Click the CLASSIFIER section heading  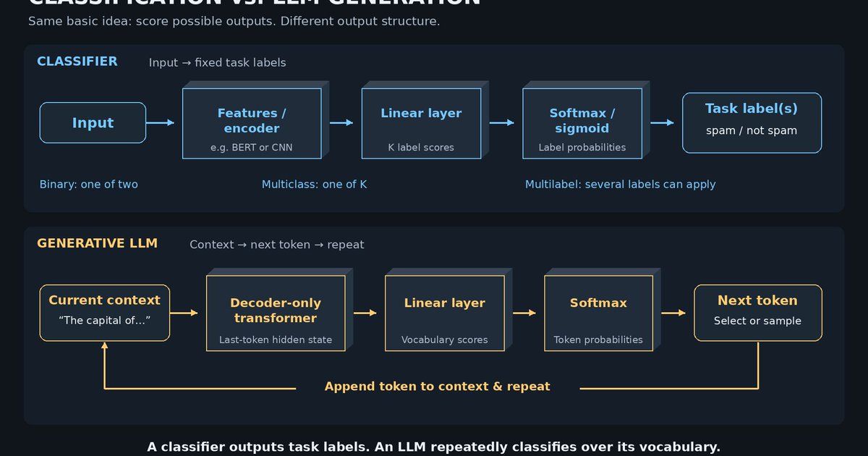tap(77, 62)
